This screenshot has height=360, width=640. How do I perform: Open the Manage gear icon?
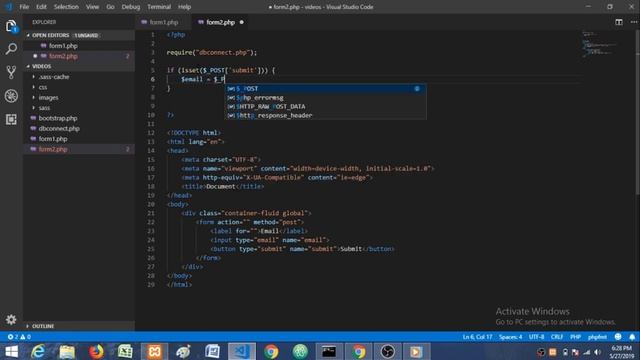(11, 320)
